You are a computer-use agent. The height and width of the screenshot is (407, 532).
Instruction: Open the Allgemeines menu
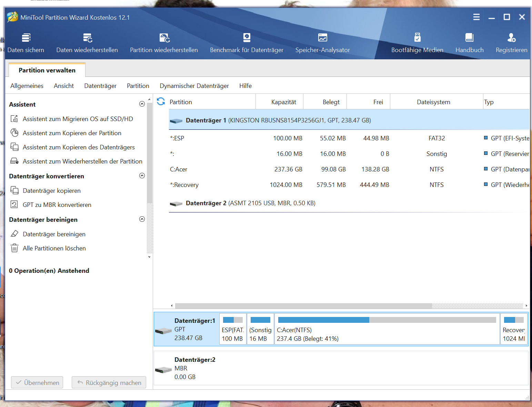(x=27, y=86)
